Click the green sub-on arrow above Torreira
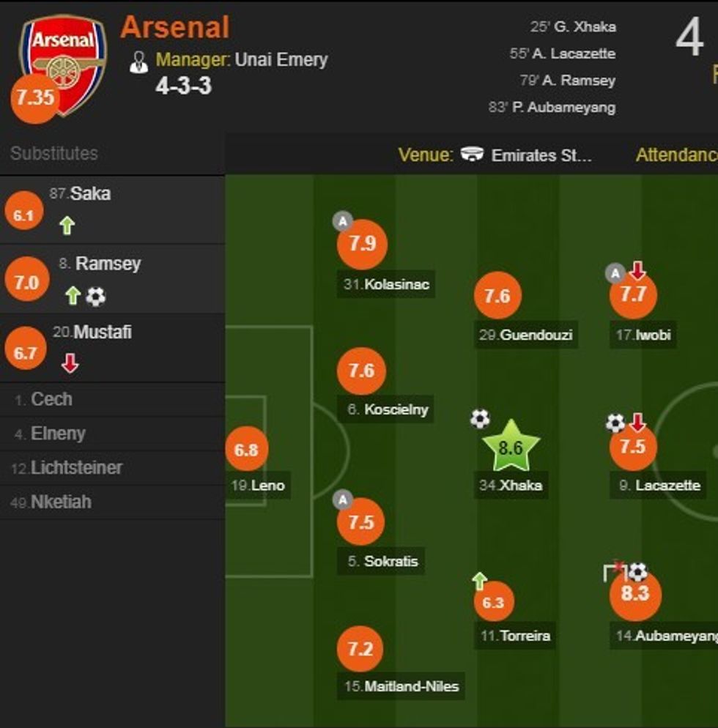Image resolution: width=718 pixels, height=728 pixels. tap(479, 582)
